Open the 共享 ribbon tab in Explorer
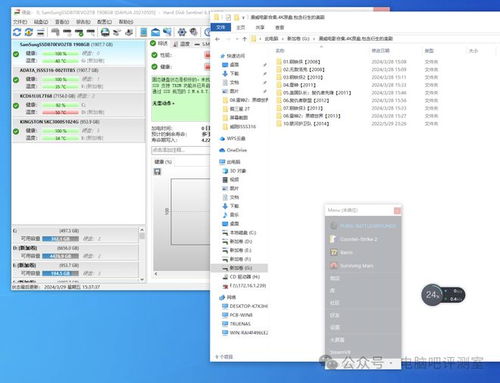The height and width of the screenshot is (383, 500). 260,27
